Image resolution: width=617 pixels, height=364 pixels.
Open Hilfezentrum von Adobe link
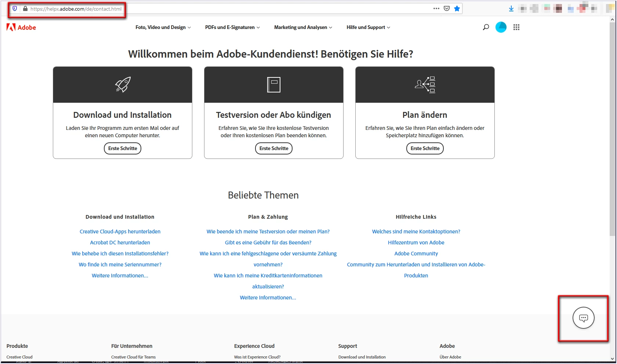pos(416,243)
